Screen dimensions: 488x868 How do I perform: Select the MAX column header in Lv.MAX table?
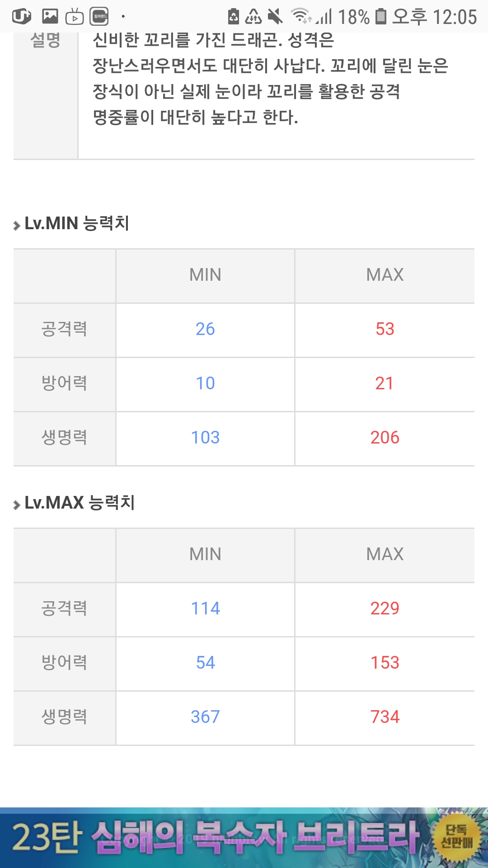click(385, 554)
